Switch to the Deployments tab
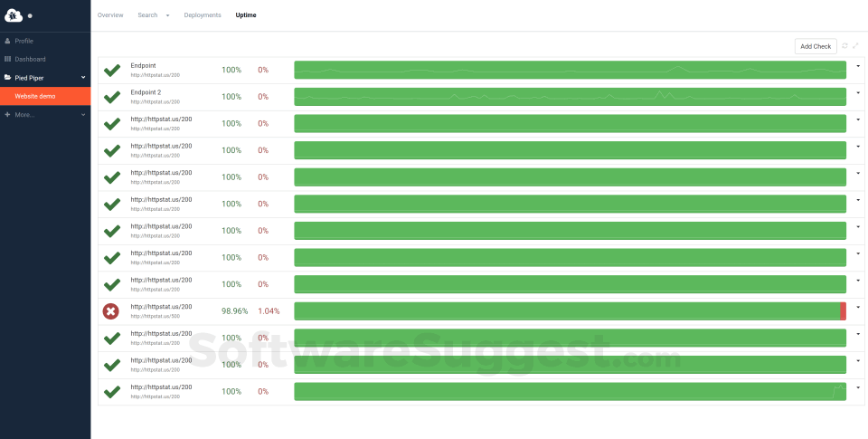The width and height of the screenshot is (868, 439). pyautogui.click(x=203, y=15)
